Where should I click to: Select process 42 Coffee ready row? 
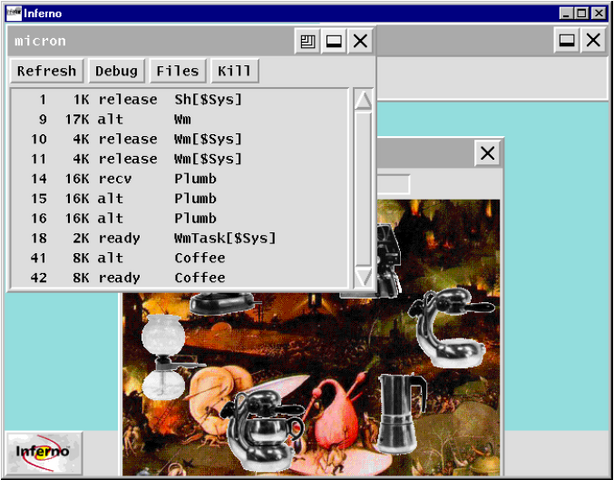tap(179, 278)
